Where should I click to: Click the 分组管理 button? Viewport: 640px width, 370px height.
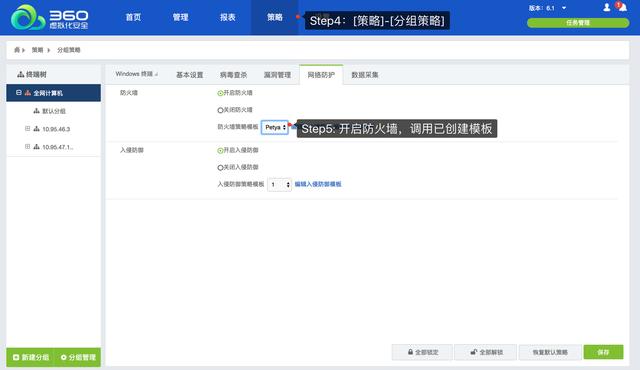78,357
